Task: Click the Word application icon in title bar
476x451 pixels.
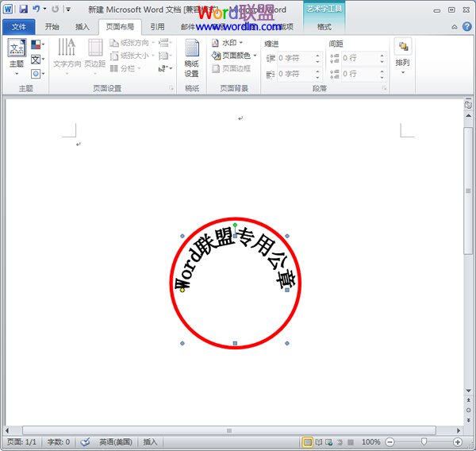Action: coord(8,9)
